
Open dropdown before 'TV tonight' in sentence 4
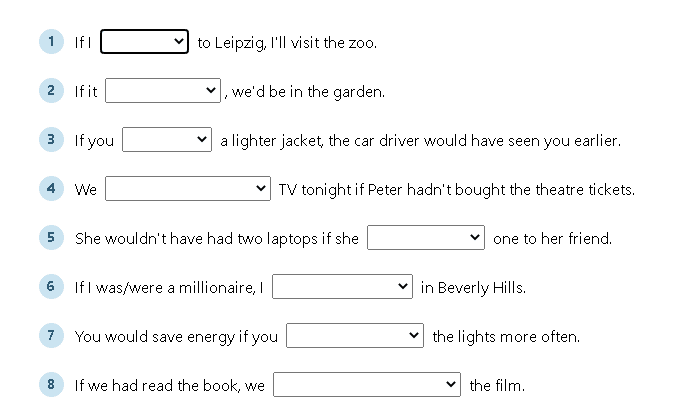(188, 188)
